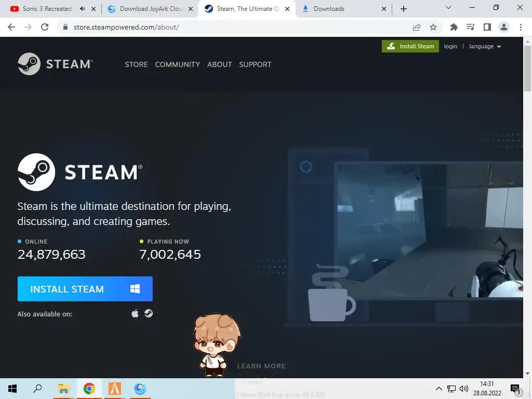The width and height of the screenshot is (532, 399).
Task: Click the large Steam logo on the page
Action: [x=80, y=172]
